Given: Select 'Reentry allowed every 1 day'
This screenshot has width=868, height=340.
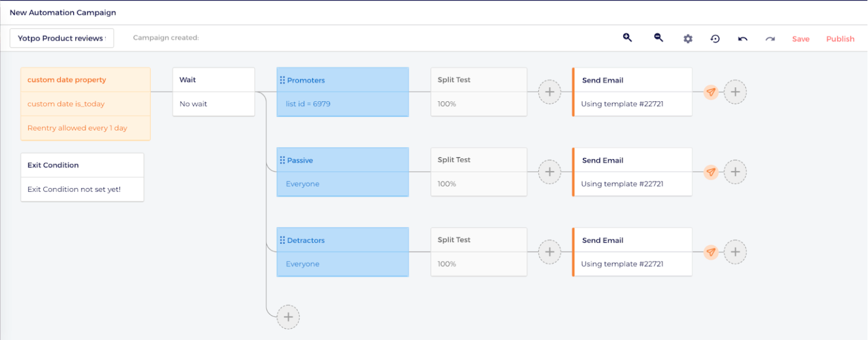Looking at the screenshot, I should pos(86,128).
